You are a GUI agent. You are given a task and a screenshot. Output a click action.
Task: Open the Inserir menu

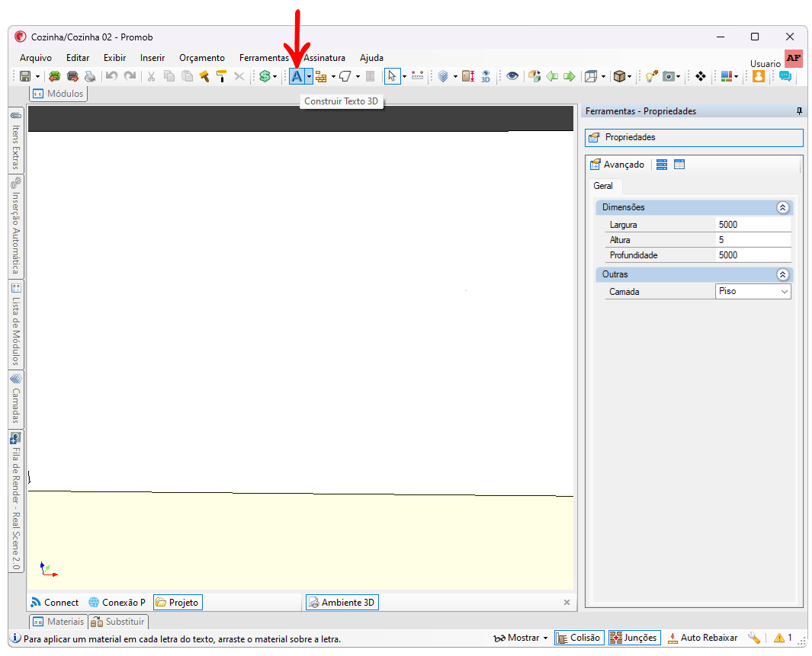point(152,58)
